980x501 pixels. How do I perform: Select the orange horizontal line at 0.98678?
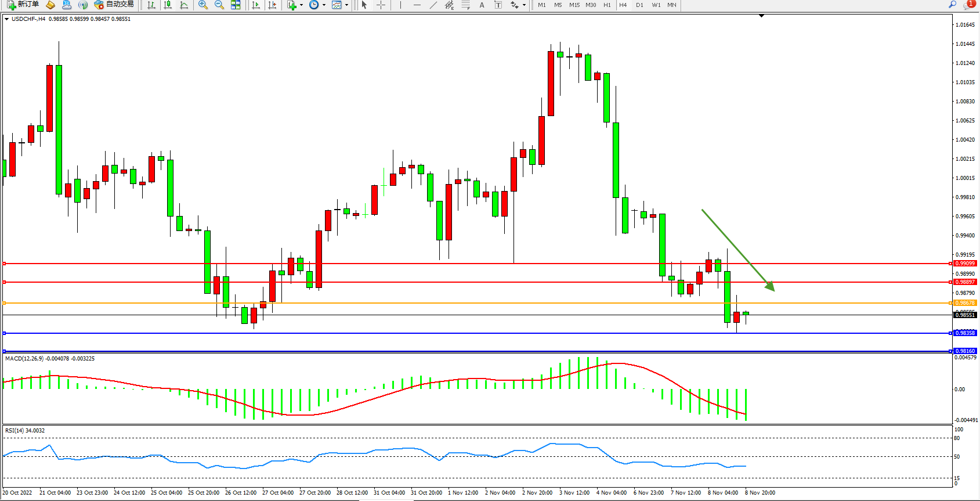464,303
